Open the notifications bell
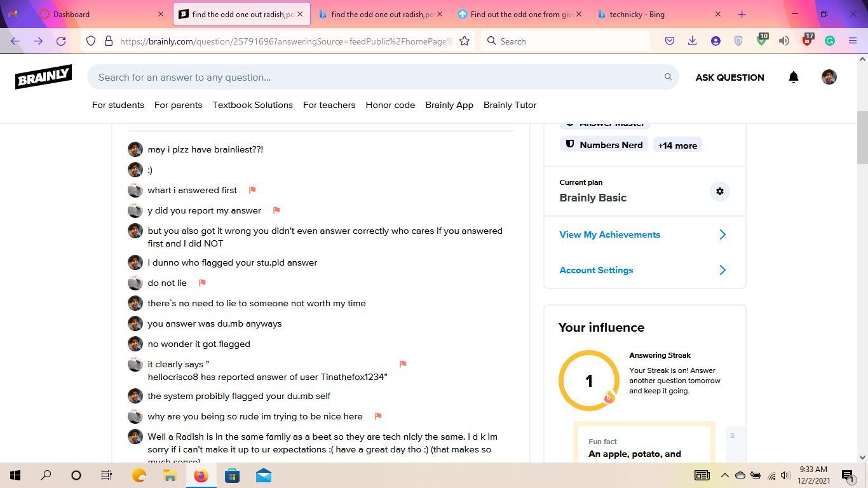The width and height of the screenshot is (868, 488). [x=794, y=77]
